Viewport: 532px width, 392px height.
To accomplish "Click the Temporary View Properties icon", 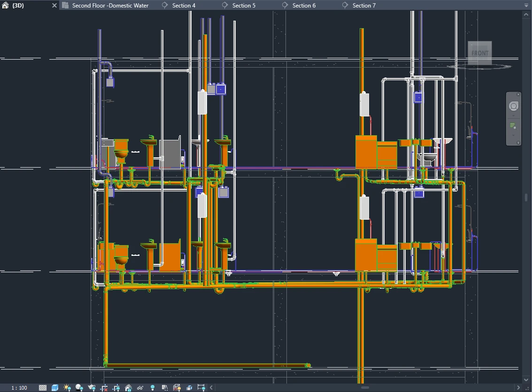I will click(165, 388).
